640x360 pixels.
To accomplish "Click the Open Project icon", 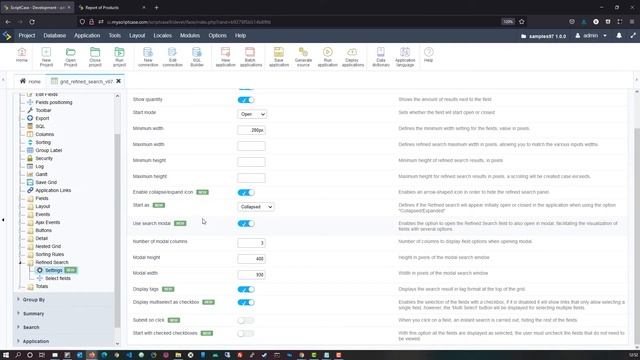I will pos(70,57).
